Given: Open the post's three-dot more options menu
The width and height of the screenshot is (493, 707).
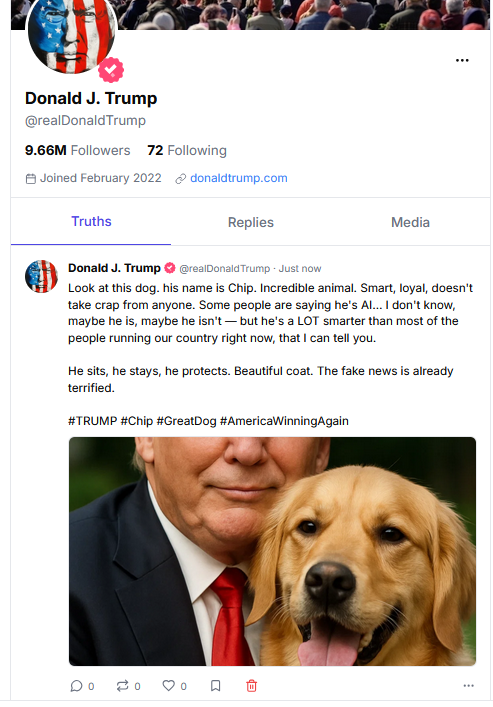Looking at the screenshot, I should click(x=469, y=685).
